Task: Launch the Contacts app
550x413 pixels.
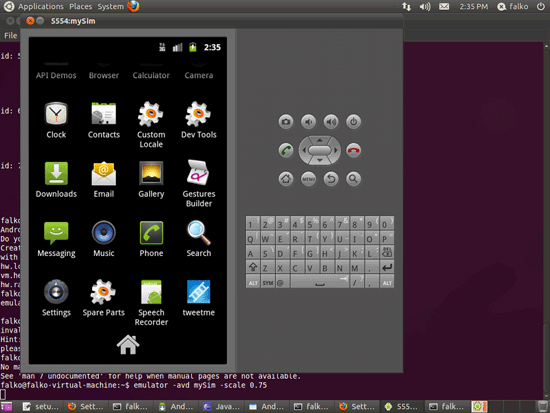Action: [x=104, y=120]
